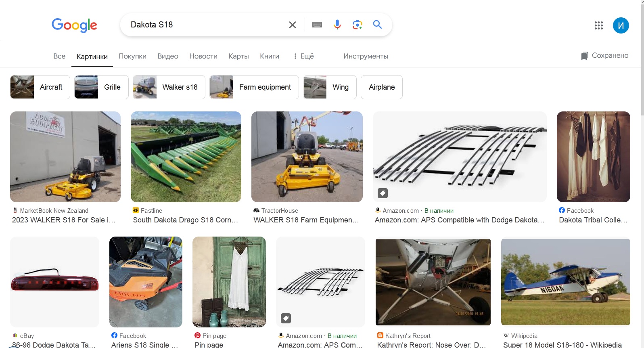This screenshot has width=644, height=348.
Task: Click TractorHouse source favicon
Action: coord(256,210)
